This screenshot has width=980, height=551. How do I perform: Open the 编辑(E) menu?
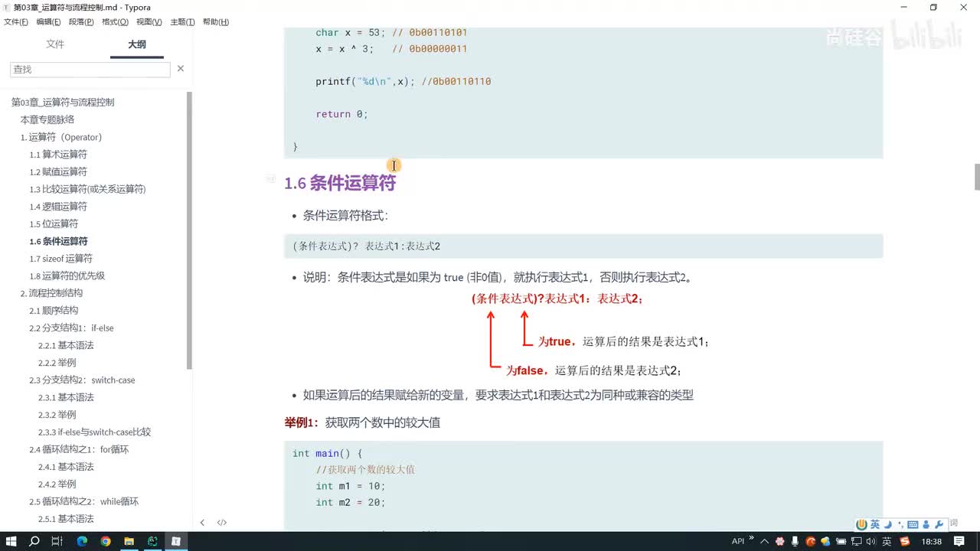coord(48,22)
